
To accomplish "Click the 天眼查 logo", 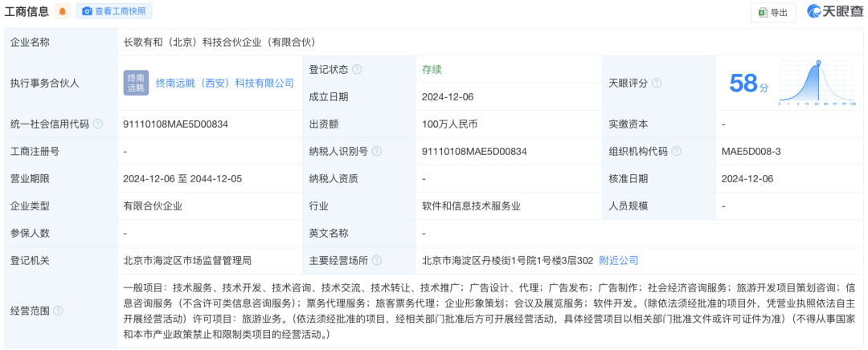I will click(x=834, y=12).
